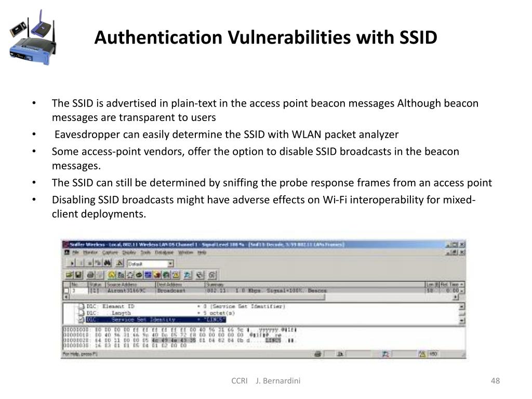Click the yellow Alarm Log icon
The image size is (532, 399).
[176, 275]
